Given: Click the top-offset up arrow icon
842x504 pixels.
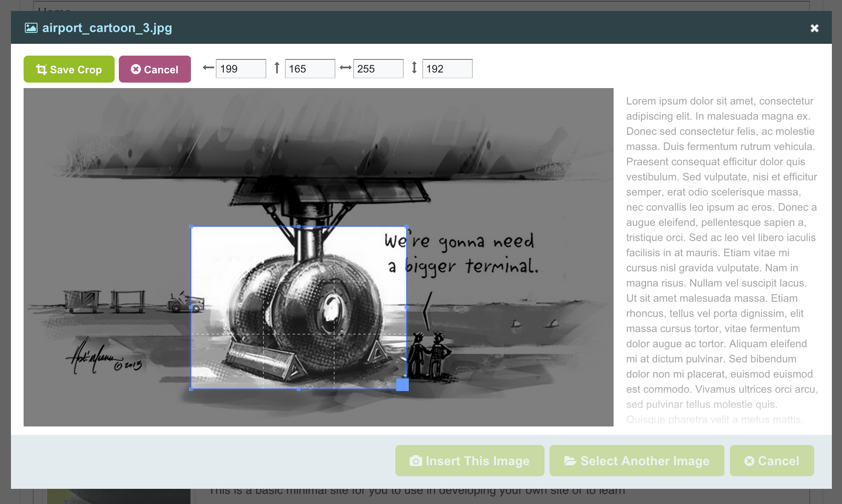Looking at the screenshot, I should (x=277, y=67).
